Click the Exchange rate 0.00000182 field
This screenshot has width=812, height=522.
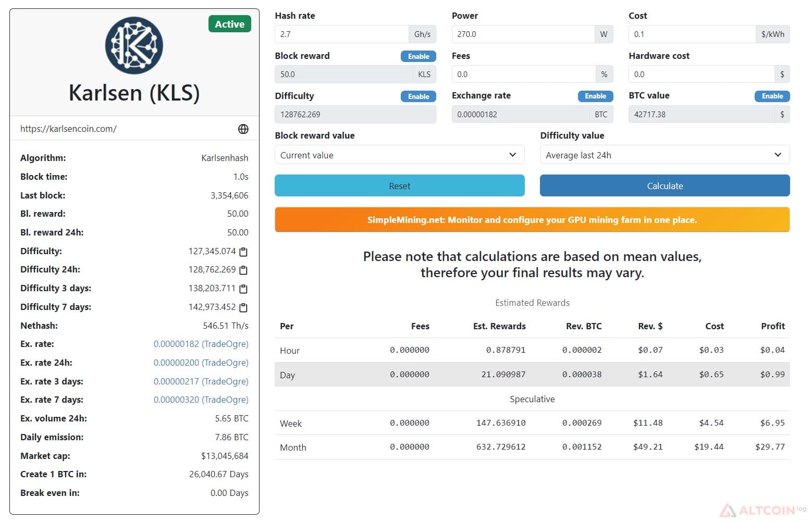pos(520,115)
